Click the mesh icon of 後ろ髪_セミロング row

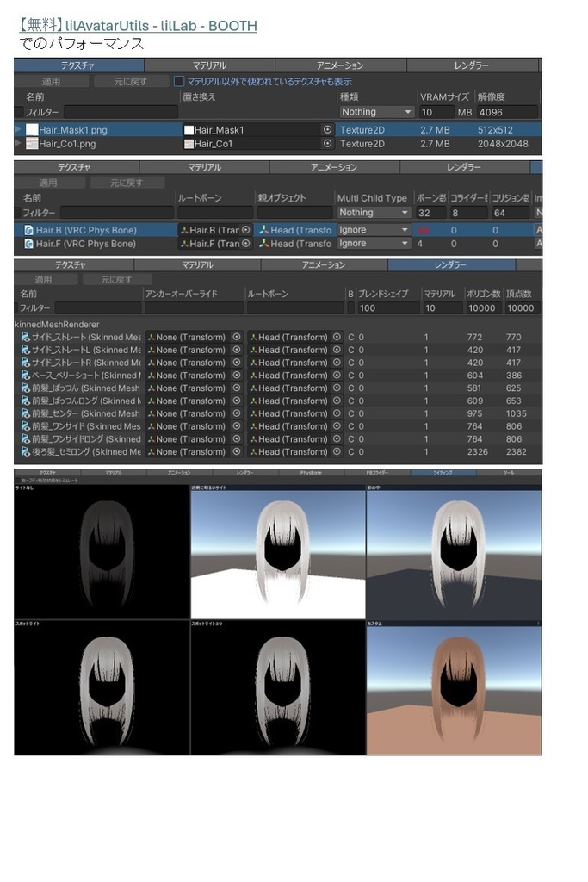coord(25,451)
